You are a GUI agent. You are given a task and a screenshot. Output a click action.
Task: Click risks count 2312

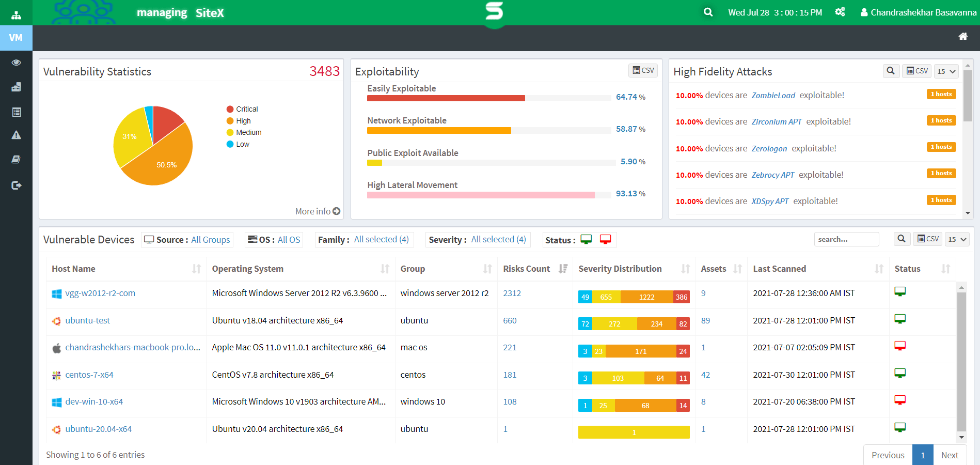[512, 293]
